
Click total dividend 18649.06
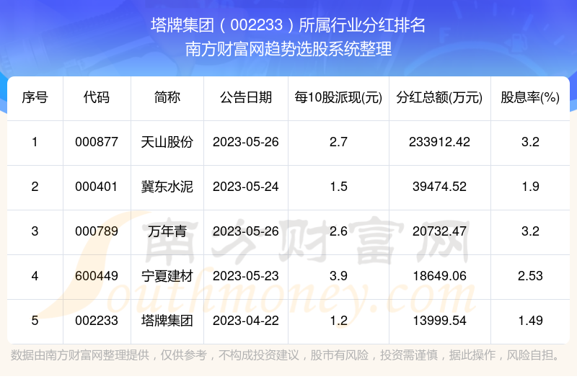439,276
